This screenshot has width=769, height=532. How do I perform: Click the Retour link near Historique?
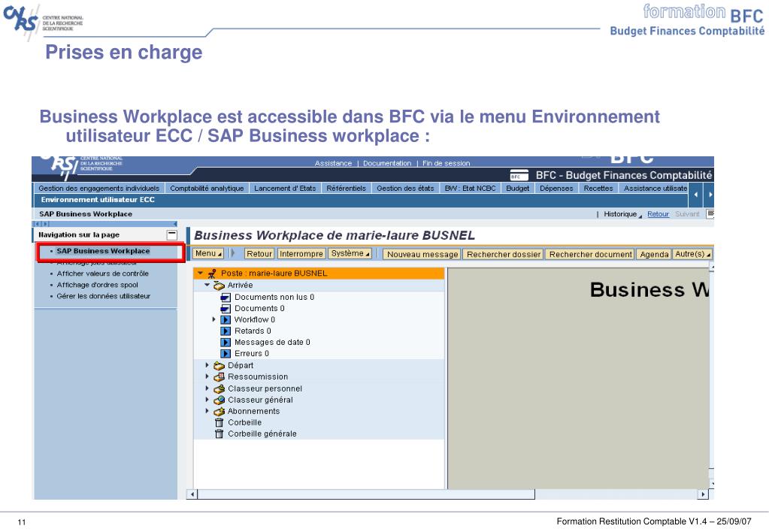point(658,214)
